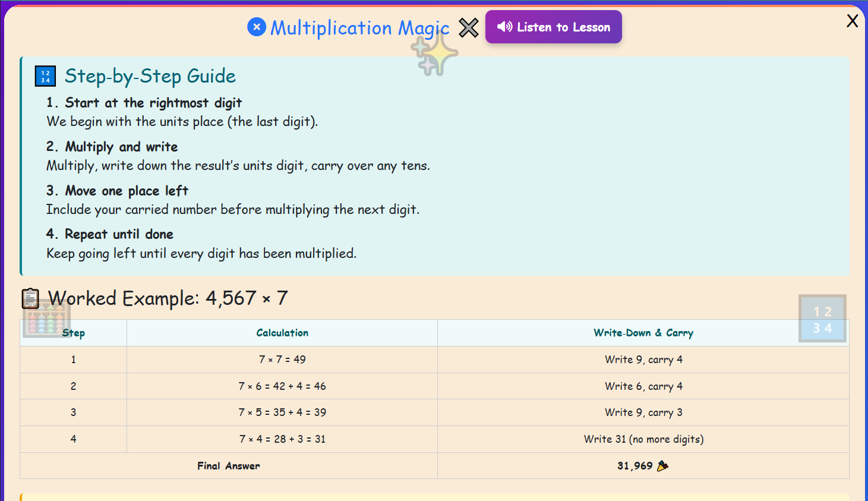The image size is (868, 501).
Task: Select the Step 1 row showing 7 × 7 = 49
Action: tap(282, 359)
